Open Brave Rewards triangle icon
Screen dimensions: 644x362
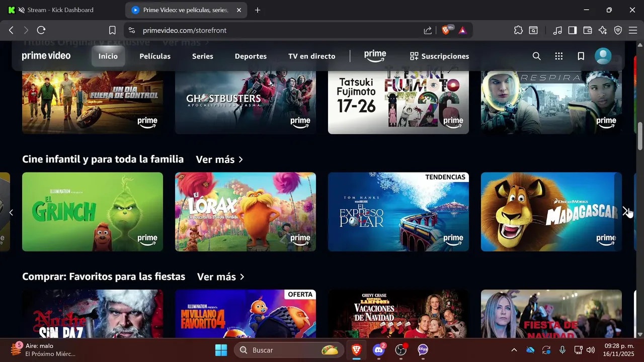click(463, 30)
